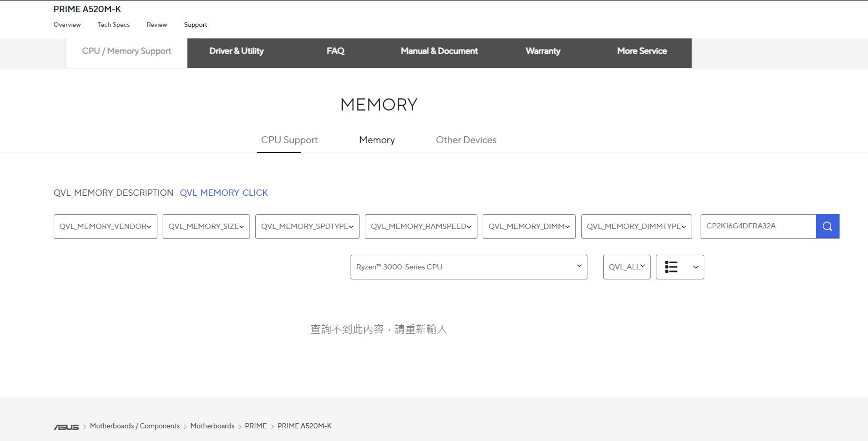Go to the Overview page link
The width and height of the screenshot is (868, 441).
click(x=67, y=25)
